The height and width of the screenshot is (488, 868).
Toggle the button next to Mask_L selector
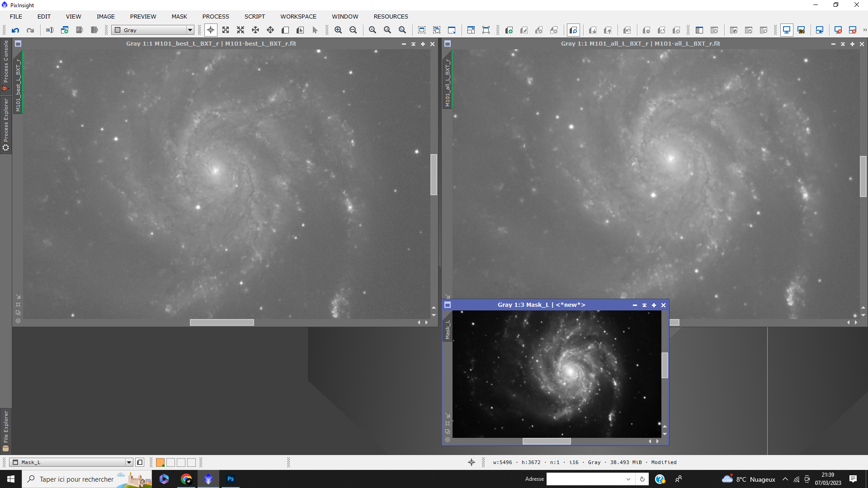(140, 462)
